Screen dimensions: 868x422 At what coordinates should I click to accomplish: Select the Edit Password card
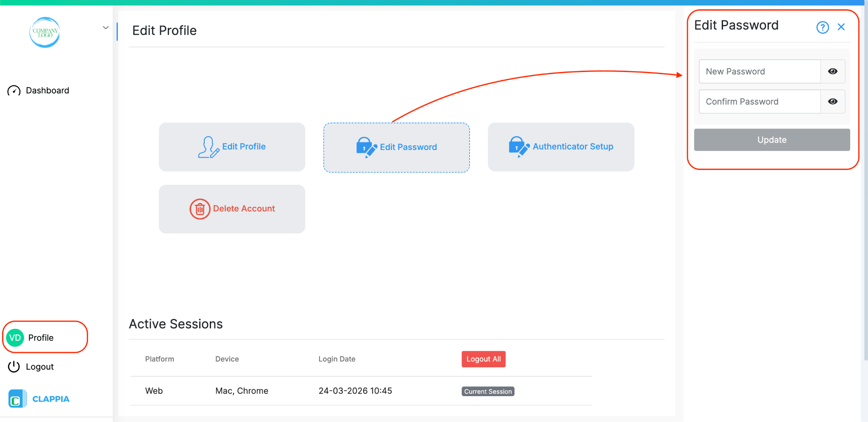[x=396, y=147]
